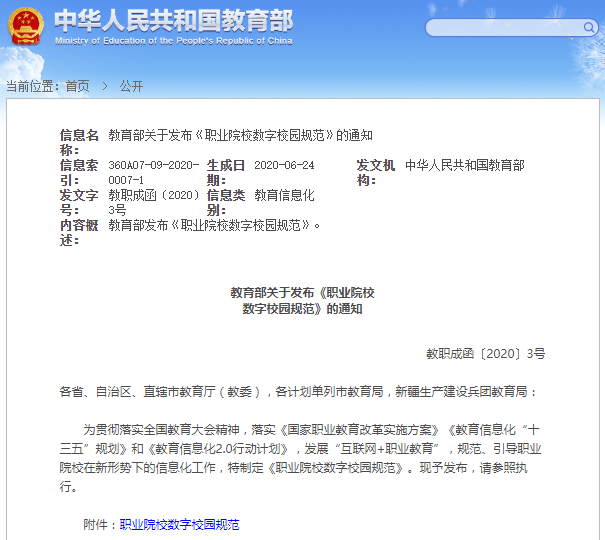This screenshot has height=540, width=605.
Task: Click the centered bold notice heading
Action: 302,301
